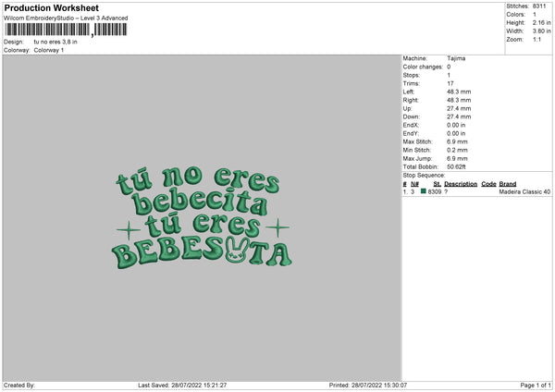This screenshot has height=392, width=555.
Task: Click the Height value 2.16 in
Action: tap(541, 22)
